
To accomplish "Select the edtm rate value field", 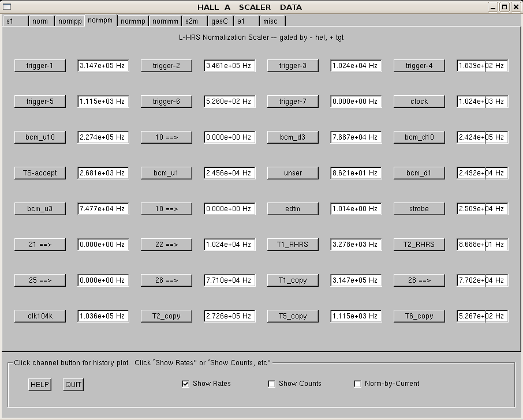I will click(356, 209).
